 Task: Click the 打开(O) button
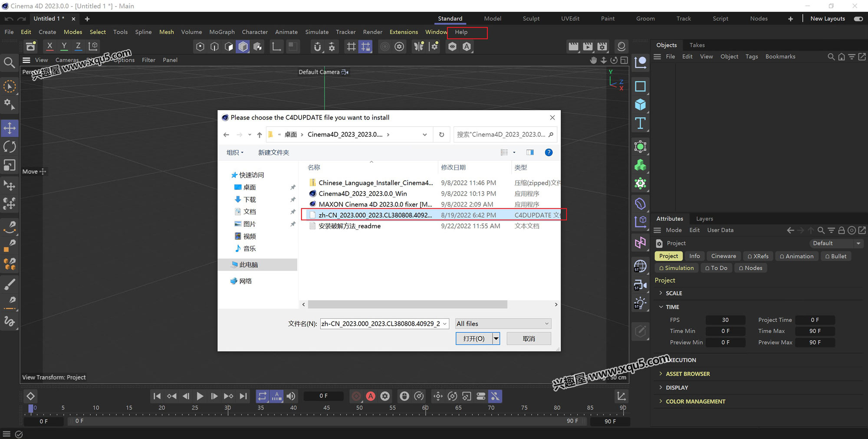click(x=473, y=338)
